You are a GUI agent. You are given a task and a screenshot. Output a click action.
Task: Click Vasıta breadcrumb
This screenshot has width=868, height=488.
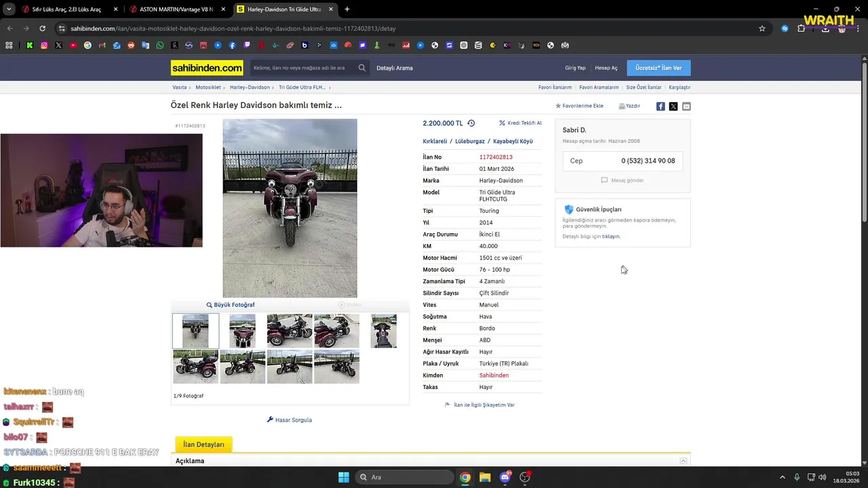[x=180, y=87]
